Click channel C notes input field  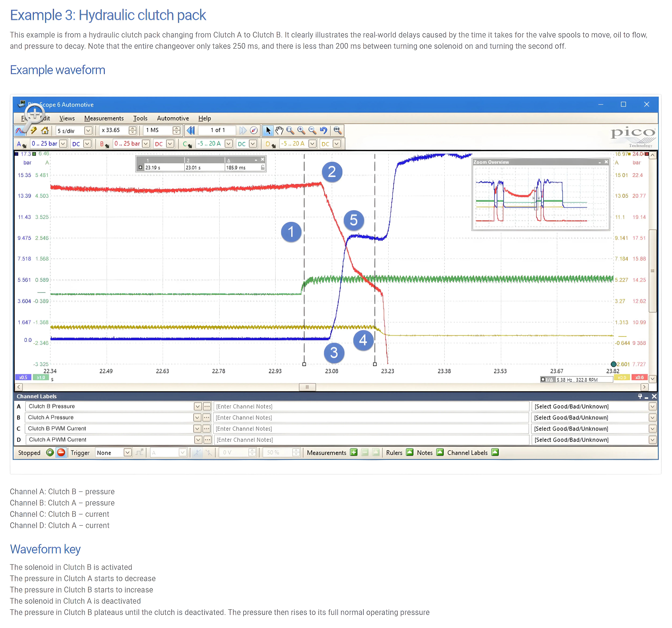click(371, 429)
